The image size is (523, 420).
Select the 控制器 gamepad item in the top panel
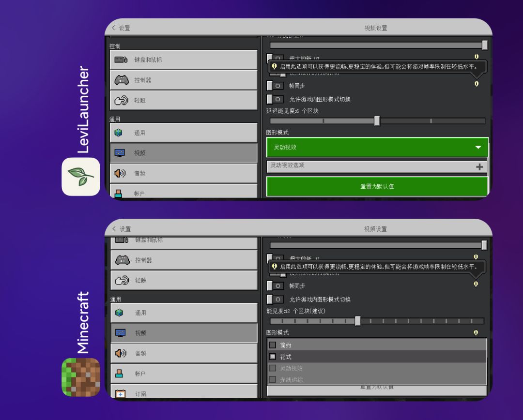(x=184, y=80)
